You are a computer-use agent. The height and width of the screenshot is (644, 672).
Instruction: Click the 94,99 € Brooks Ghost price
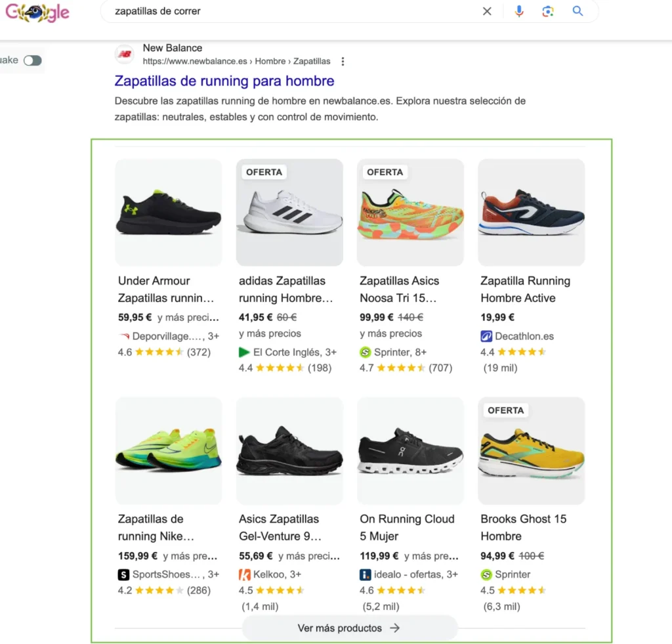[x=497, y=556]
